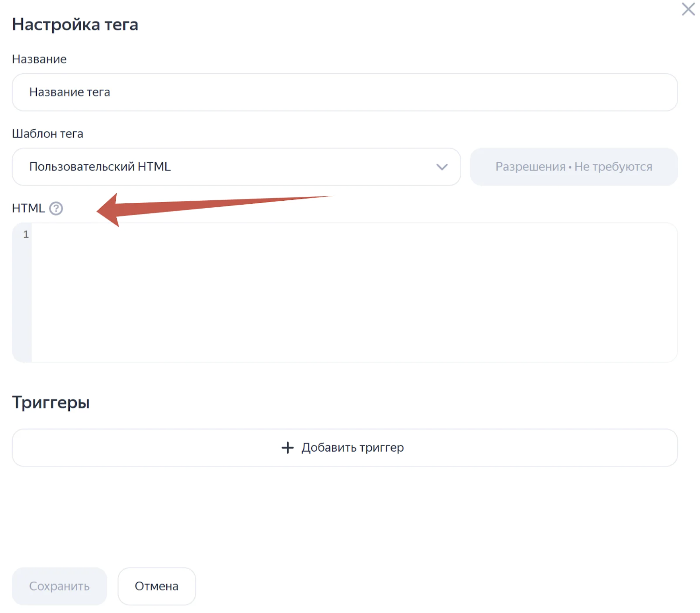Click the Настройка тега dialog title

pos(75,25)
